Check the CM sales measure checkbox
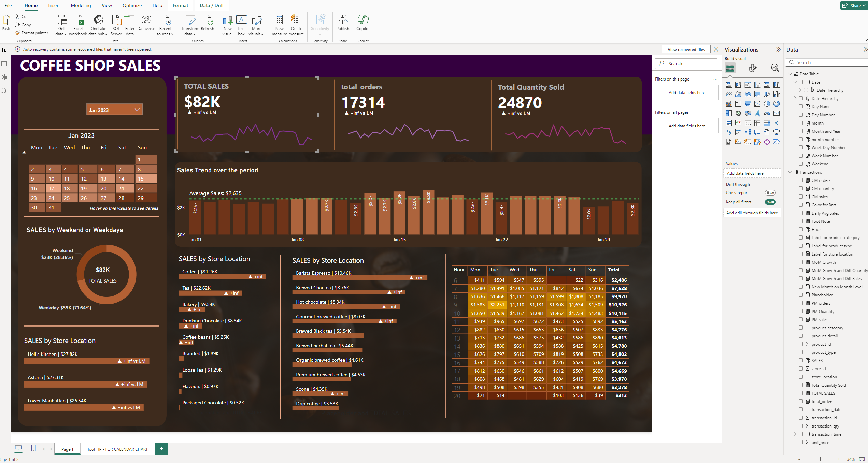 click(801, 197)
